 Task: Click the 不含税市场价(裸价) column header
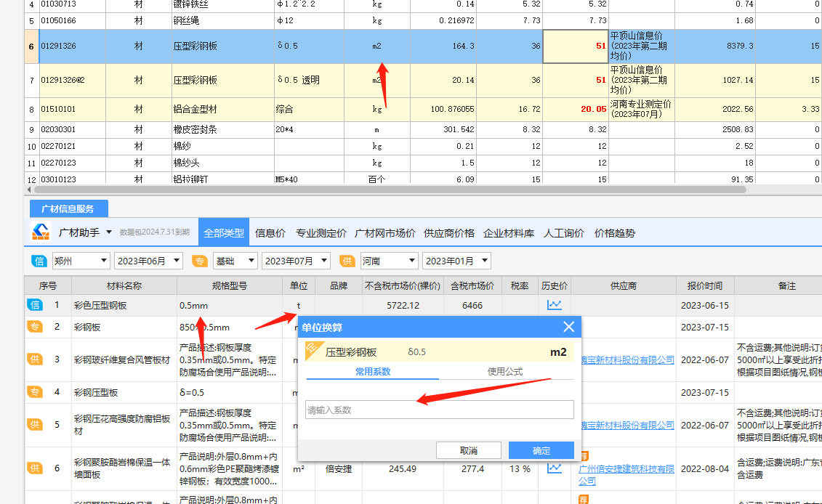(x=402, y=286)
